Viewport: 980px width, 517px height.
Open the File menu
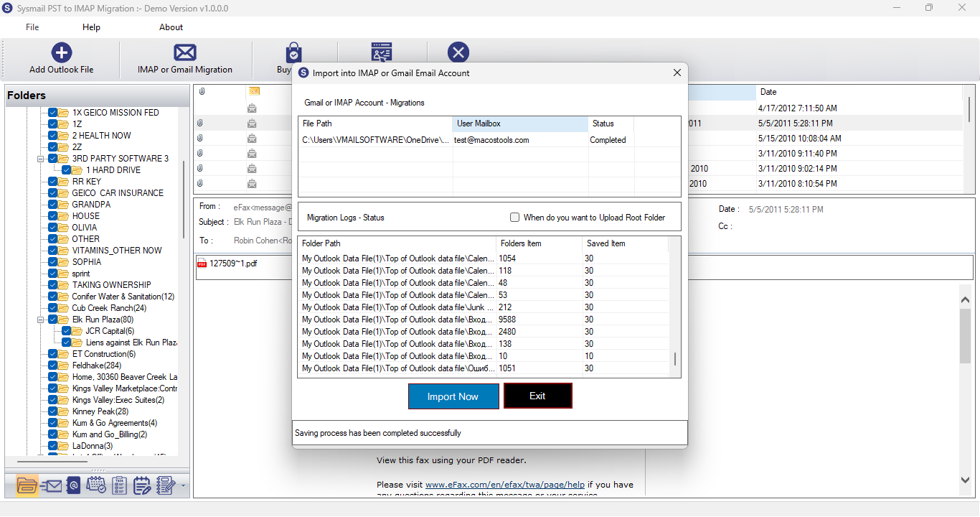[x=32, y=27]
